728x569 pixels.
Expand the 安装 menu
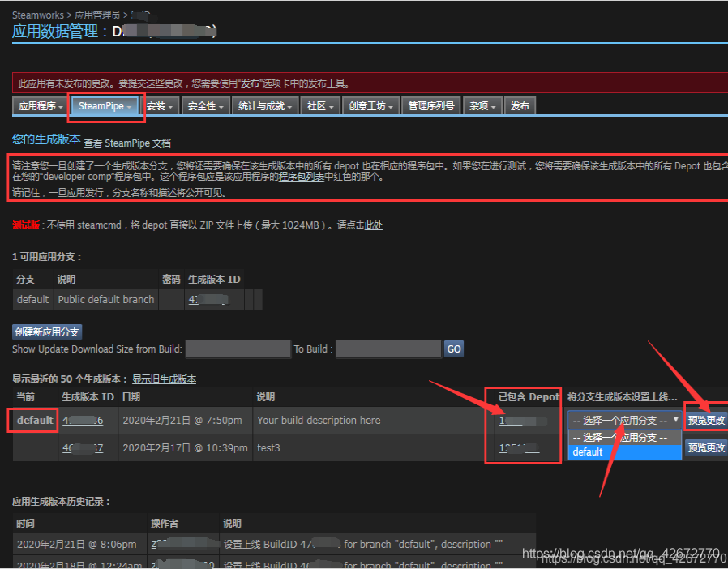coord(159,106)
